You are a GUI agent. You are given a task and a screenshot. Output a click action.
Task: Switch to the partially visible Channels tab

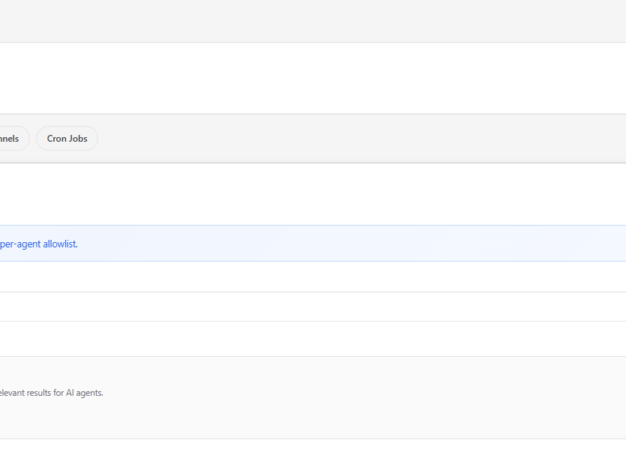(x=12, y=139)
